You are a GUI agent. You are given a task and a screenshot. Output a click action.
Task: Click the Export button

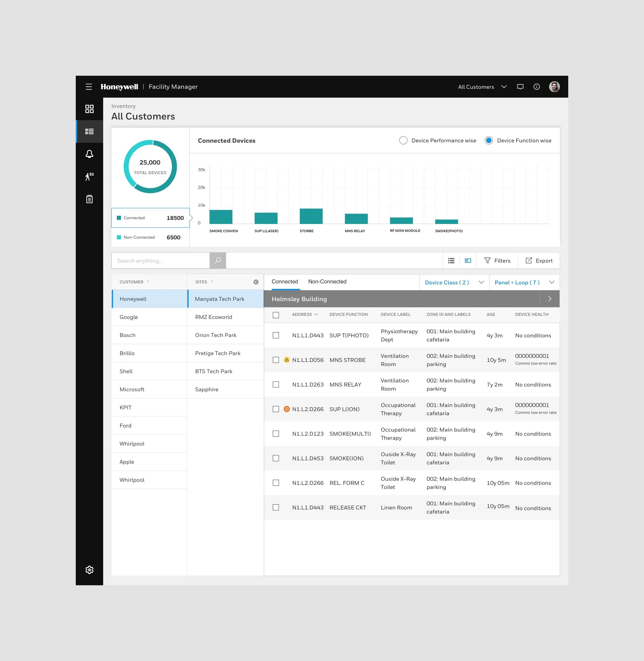[539, 261]
